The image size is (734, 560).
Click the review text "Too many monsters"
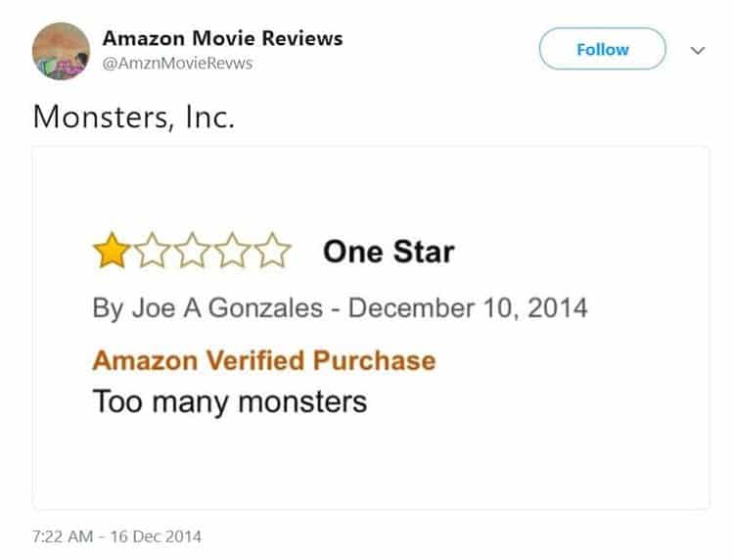(x=229, y=401)
